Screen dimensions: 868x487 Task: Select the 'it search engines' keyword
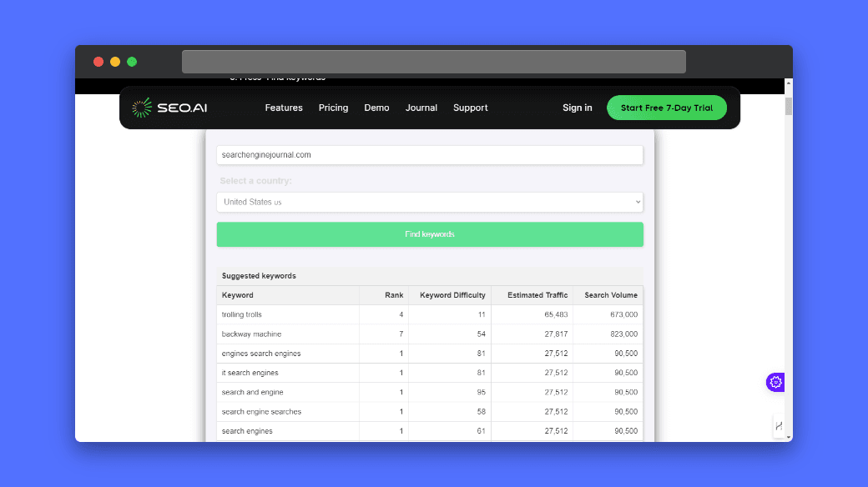250,373
